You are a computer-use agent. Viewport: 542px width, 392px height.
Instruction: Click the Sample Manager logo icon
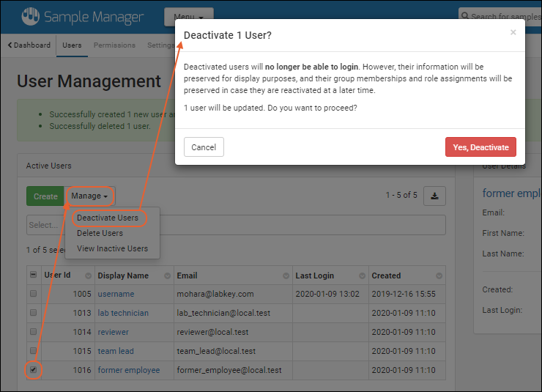coord(29,16)
